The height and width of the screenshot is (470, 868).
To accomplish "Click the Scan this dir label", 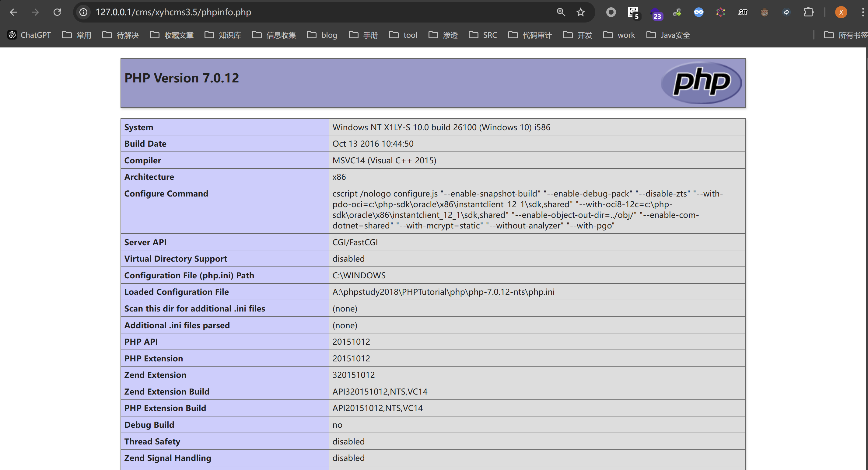I will coord(195,308).
